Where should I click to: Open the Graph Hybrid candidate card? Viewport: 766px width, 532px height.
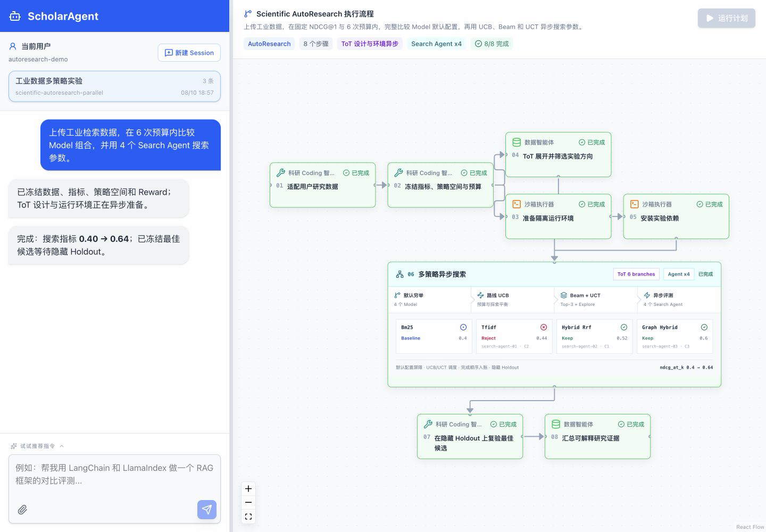coord(675,336)
